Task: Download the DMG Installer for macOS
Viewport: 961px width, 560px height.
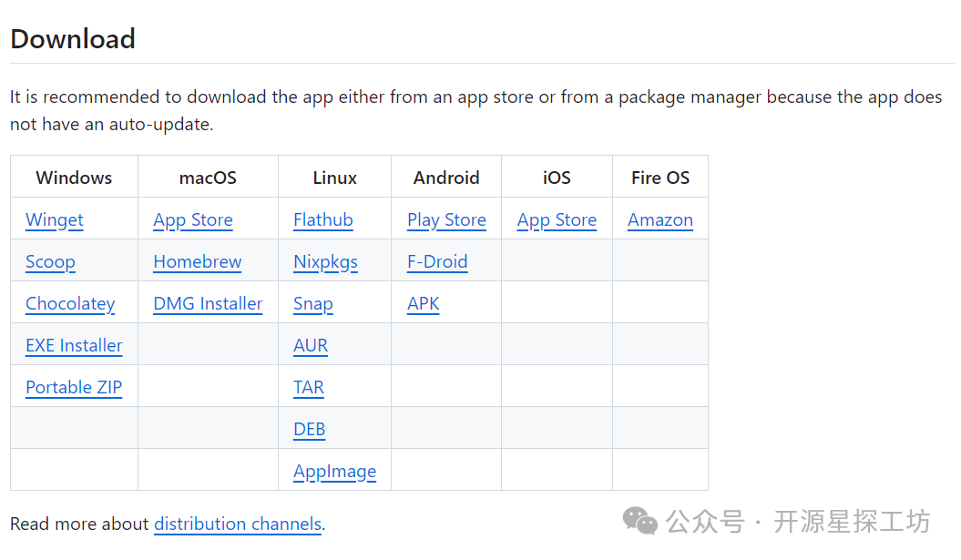Action: coord(208,304)
